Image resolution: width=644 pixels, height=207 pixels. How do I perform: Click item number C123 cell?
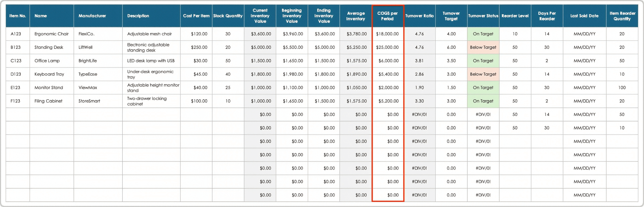[x=16, y=61]
